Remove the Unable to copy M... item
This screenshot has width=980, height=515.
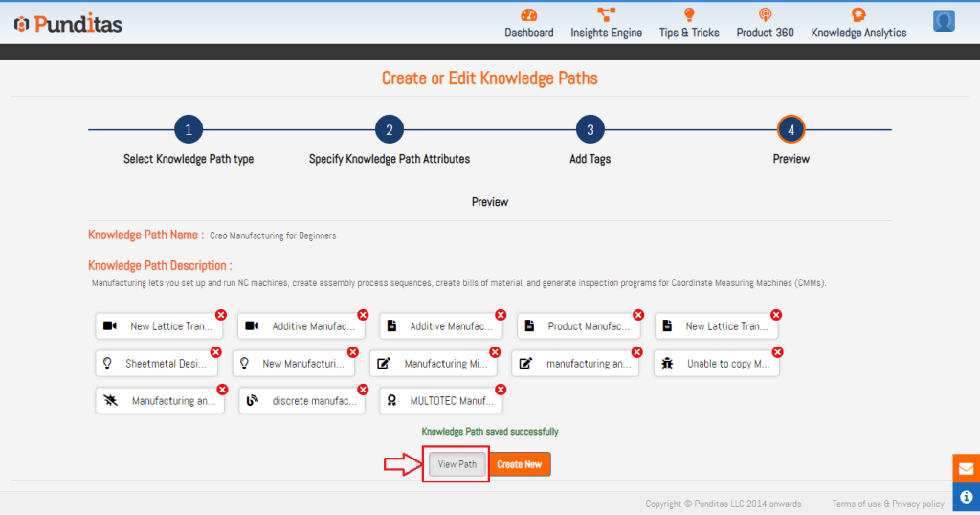pyautogui.click(x=776, y=352)
